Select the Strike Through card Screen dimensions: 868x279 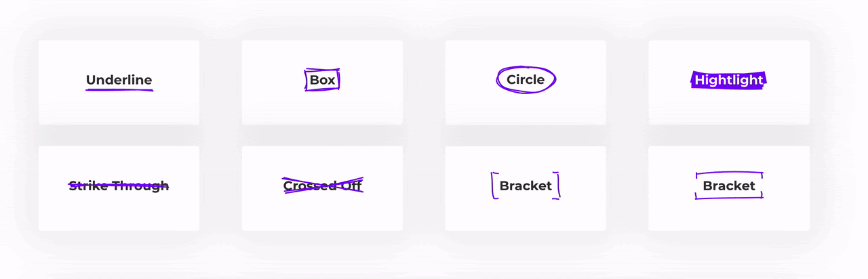pyautogui.click(x=119, y=188)
